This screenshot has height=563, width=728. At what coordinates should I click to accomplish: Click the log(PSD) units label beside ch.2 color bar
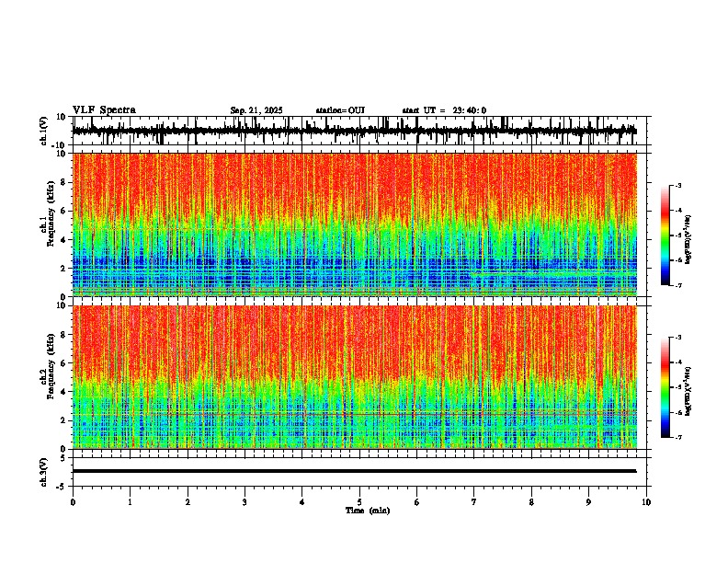tap(688, 391)
